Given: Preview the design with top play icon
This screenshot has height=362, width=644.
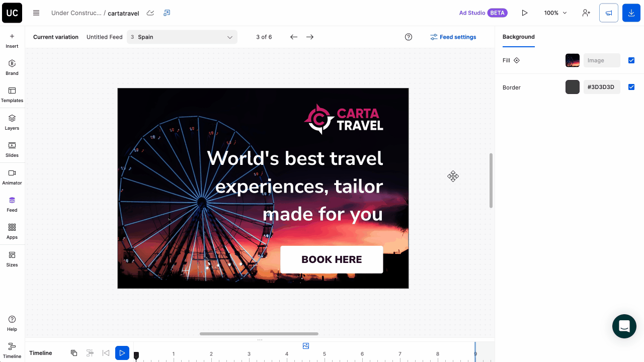Looking at the screenshot, I should click(x=525, y=13).
